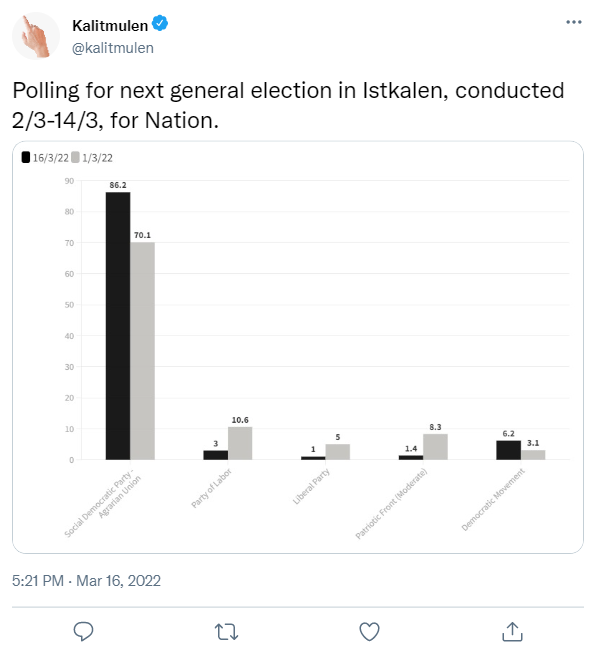Click the 86.2 black Social Democratic bar
This screenshot has height=668, width=596.
118,326
